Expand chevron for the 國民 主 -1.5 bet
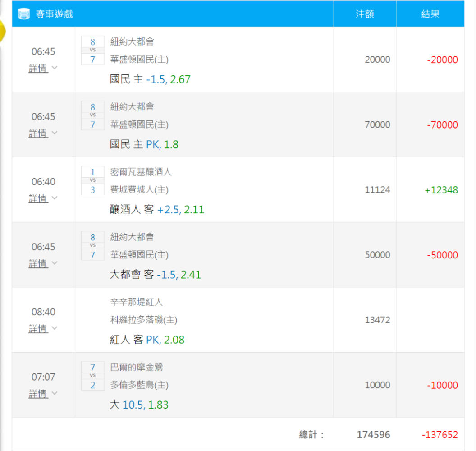This screenshot has height=451, width=476. point(55,67)
